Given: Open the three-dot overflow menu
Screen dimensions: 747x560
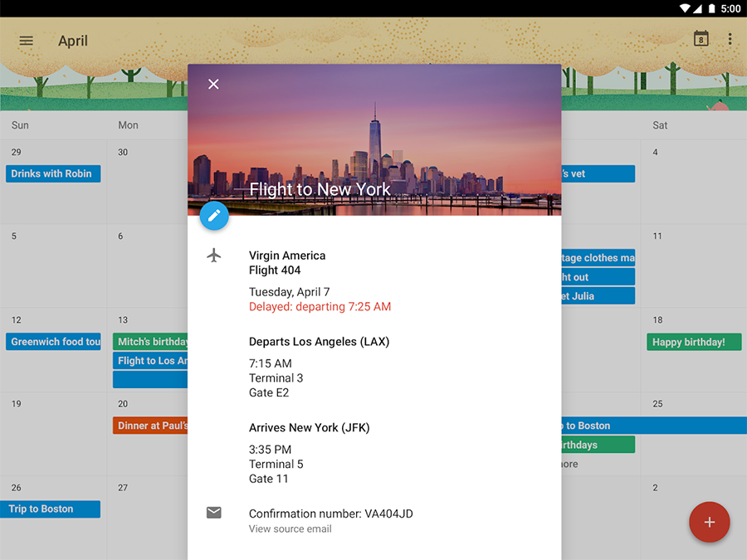Looking at the screenshot, I should [730, 40].
